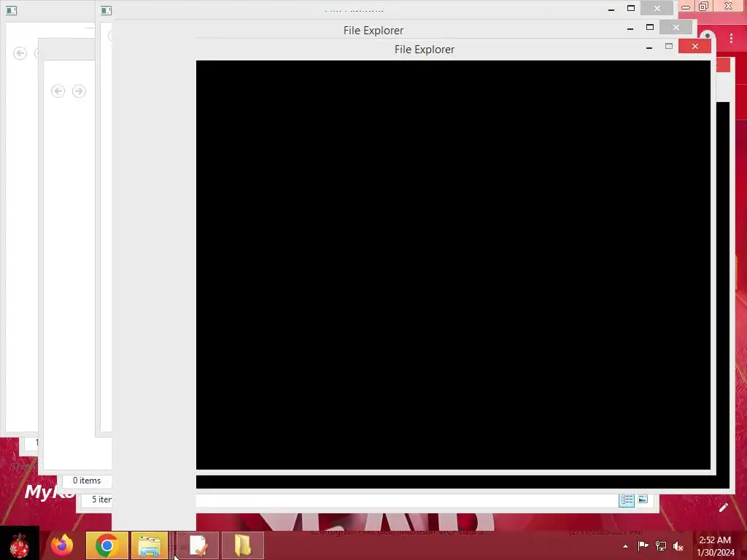Maximize the rearmost gray-titled window

click(x=631, y=8)
